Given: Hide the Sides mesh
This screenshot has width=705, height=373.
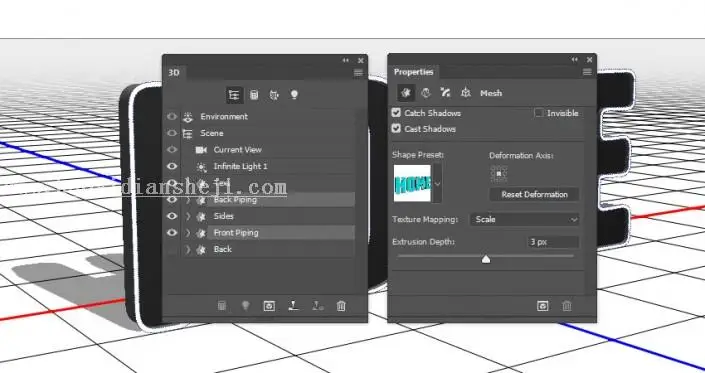Looking at the screenshot, I should click(172, 216).
